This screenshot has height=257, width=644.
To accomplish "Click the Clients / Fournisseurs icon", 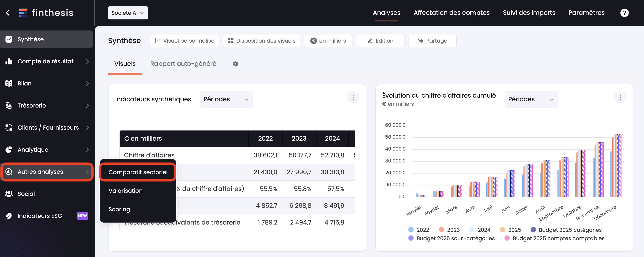I will 9,127.
